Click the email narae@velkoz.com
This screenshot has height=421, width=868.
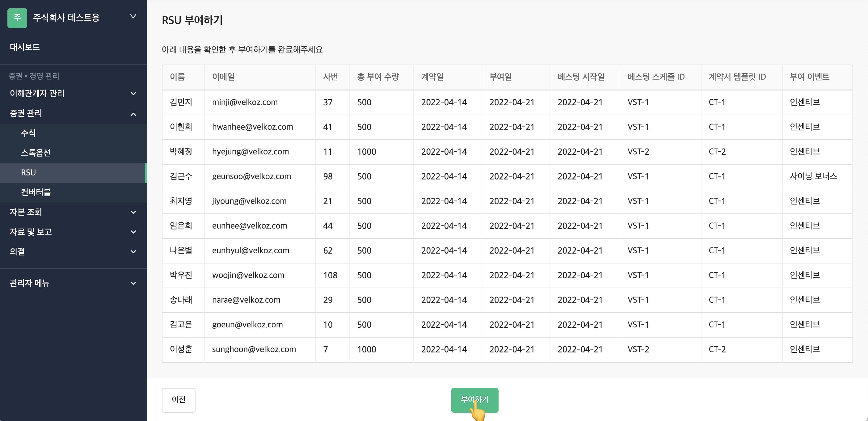246,300
